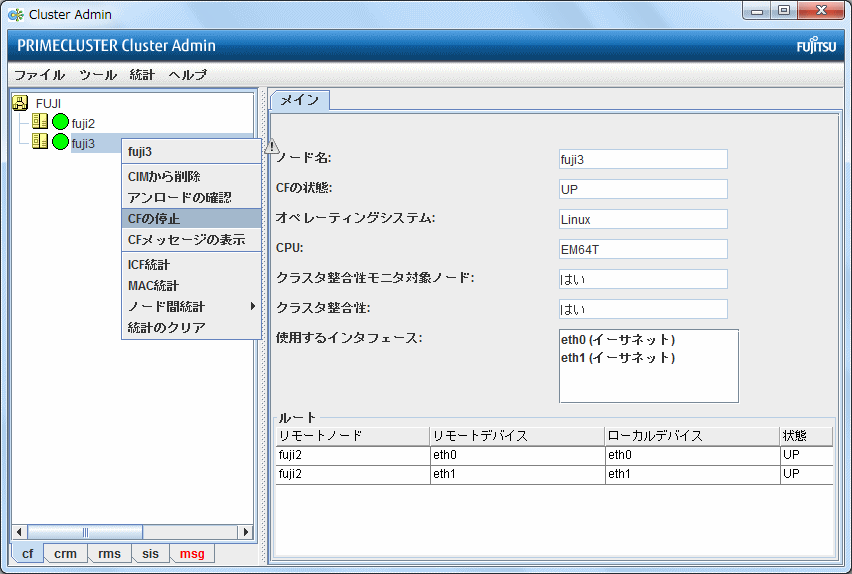Click the tree horizontal scrollbar thumb
This screenshot has height=574, width=852.
pos(85,532)
